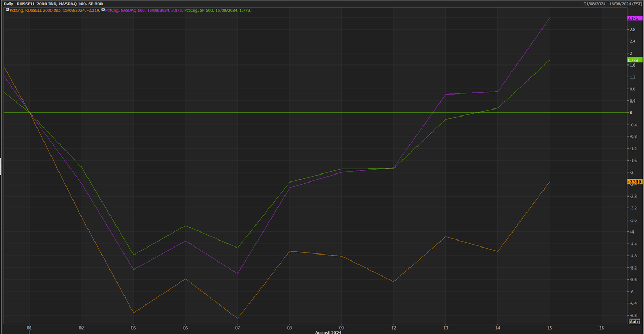This screenshot has height=334, width=644.
Task: Click the -4 value on the y-axis
Action: click(632, 232)
